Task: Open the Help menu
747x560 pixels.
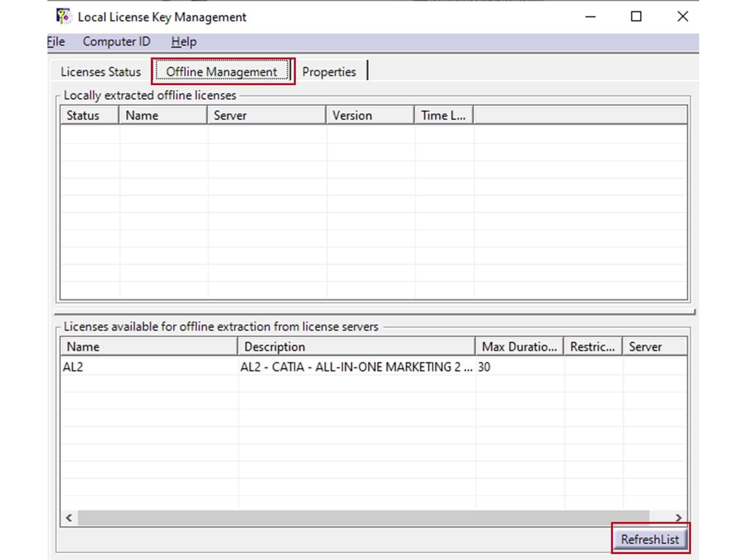Action: [x=184, y=41]
